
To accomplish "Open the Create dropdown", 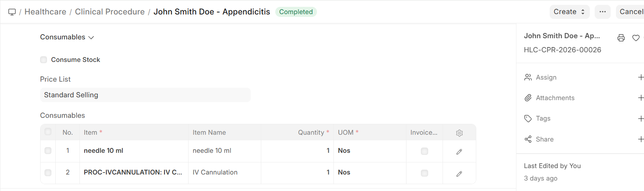I will [569, 12].
